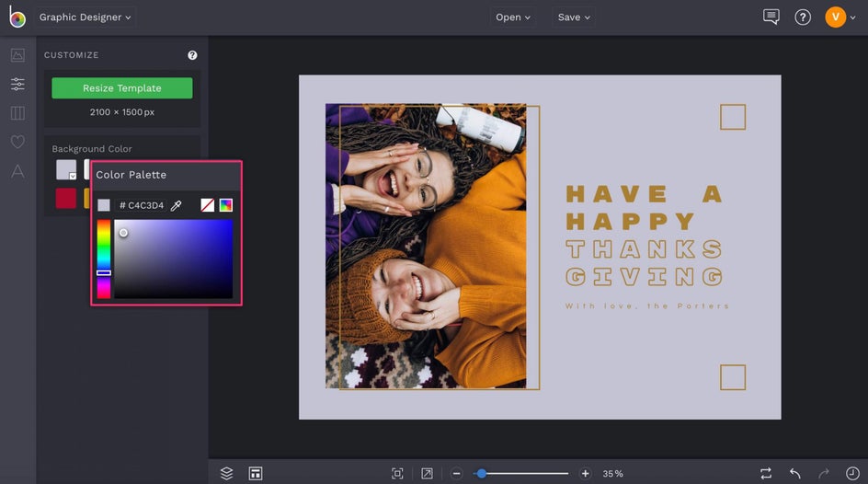Open the Image Manager sidebar icon

point(17,55)
